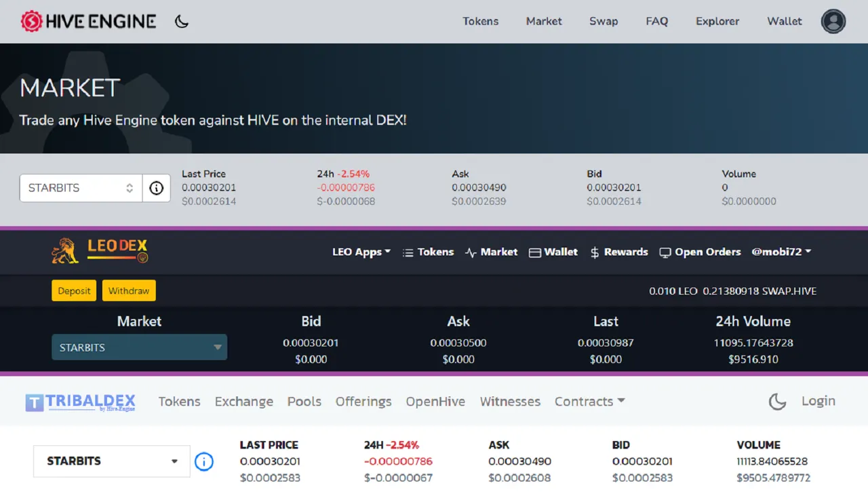Click the info icon next to Hive Engine STARBITS
This screenshot has height=494, width=868.
click(x=156, y=188)
